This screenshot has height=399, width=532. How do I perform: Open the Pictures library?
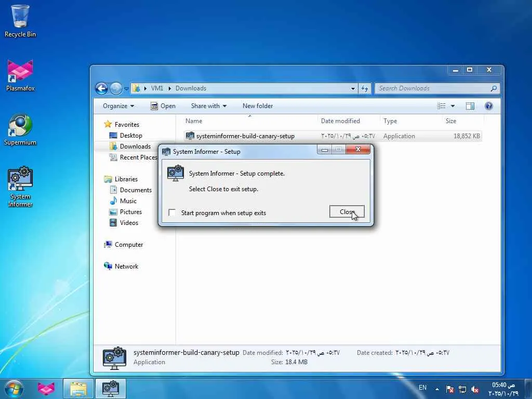point(130,212)
